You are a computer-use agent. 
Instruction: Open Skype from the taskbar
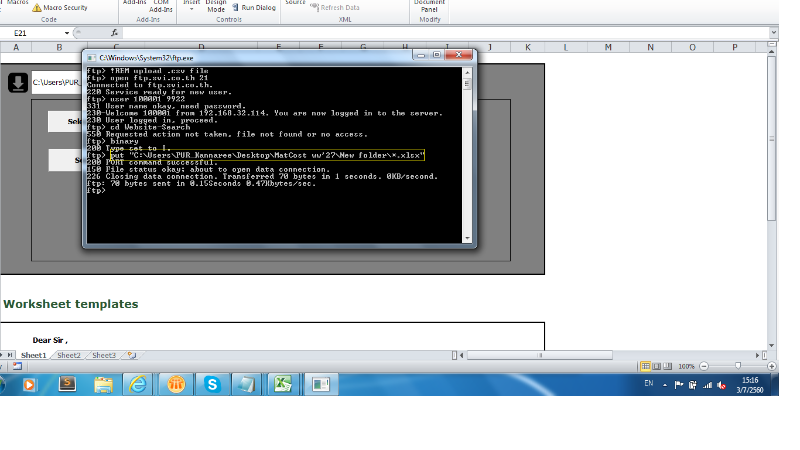point(212,384)
